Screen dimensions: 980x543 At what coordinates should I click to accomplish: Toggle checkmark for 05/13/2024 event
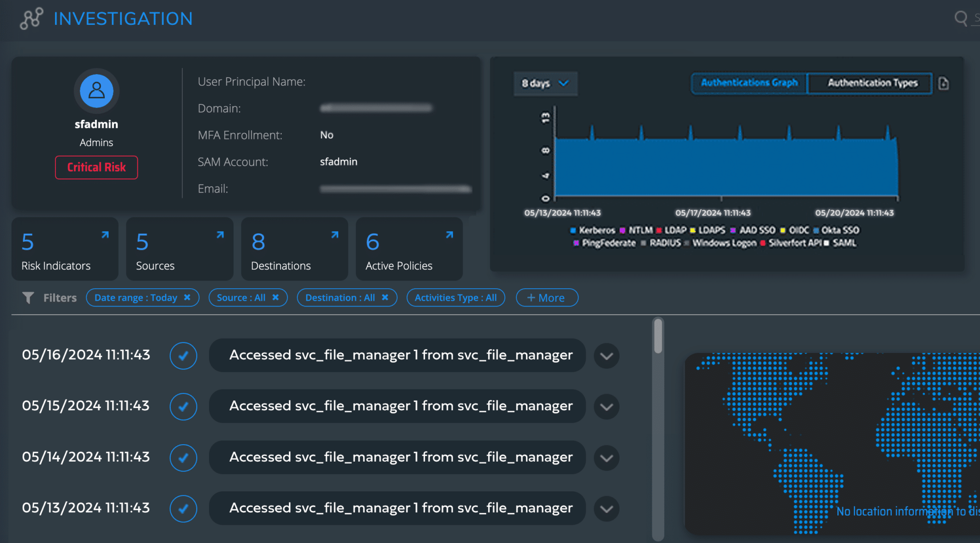[183, 509]
